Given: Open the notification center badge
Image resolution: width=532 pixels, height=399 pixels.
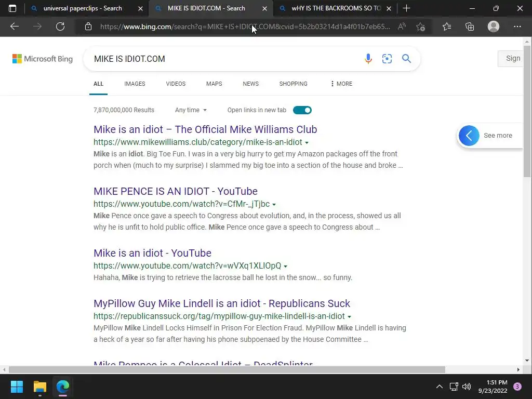Looking at the screenshot, I should [517, 387].
